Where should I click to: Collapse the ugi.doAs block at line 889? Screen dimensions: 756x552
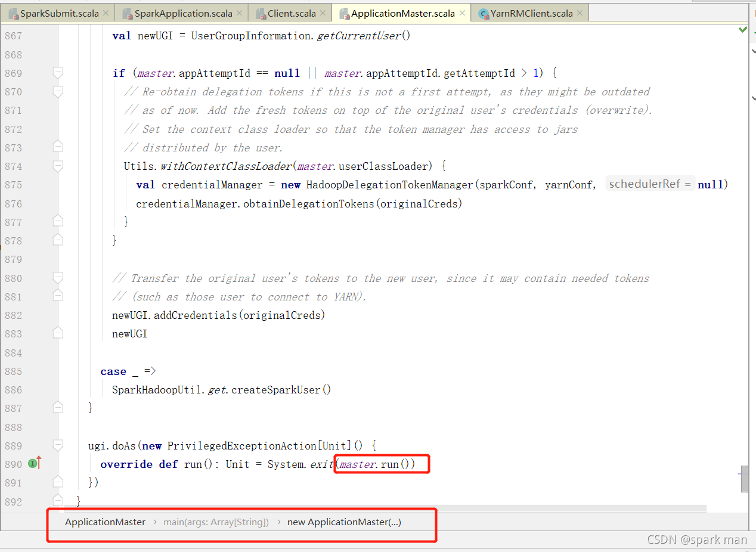(58, 445)
